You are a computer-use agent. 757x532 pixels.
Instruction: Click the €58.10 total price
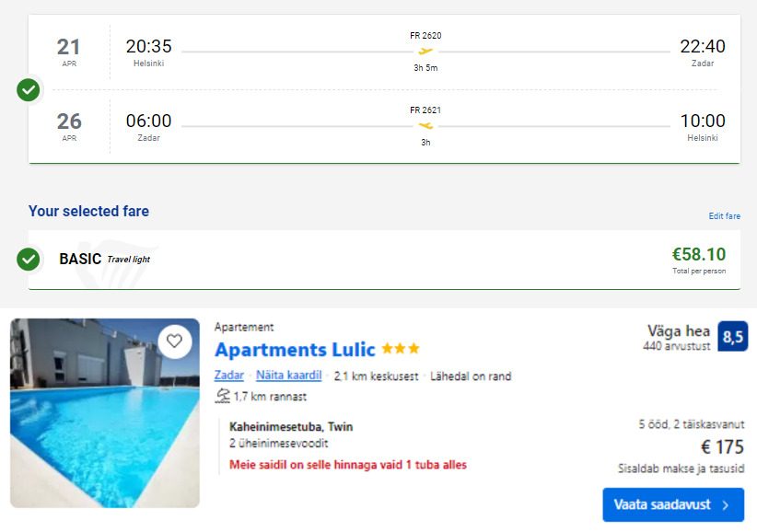tap(699, 254)
